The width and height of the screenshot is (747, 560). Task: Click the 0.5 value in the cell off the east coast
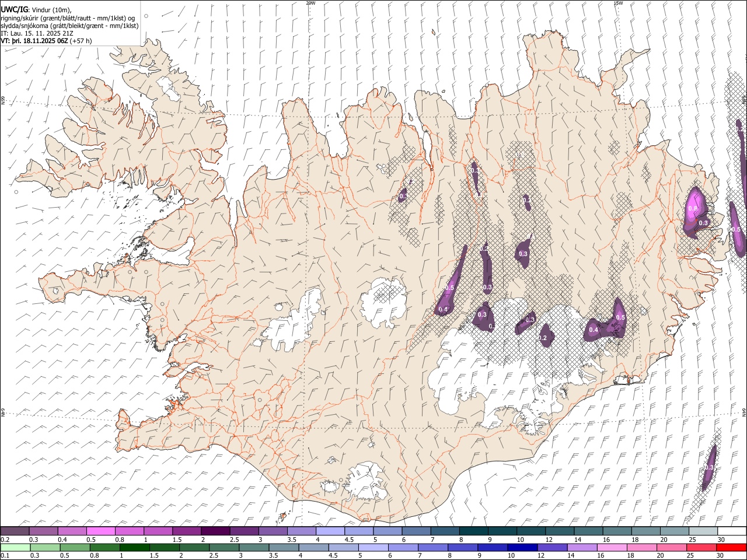point(736,229)
